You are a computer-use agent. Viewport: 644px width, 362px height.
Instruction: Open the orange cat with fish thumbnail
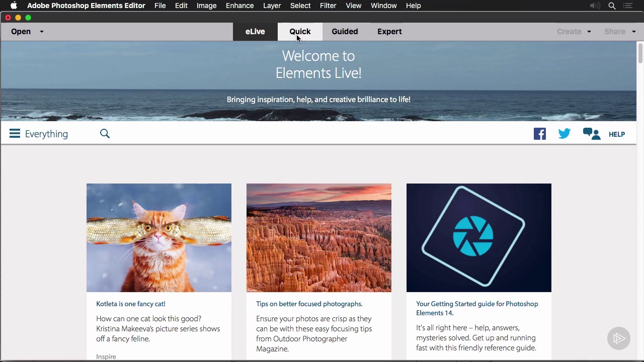tap(159, 238)
